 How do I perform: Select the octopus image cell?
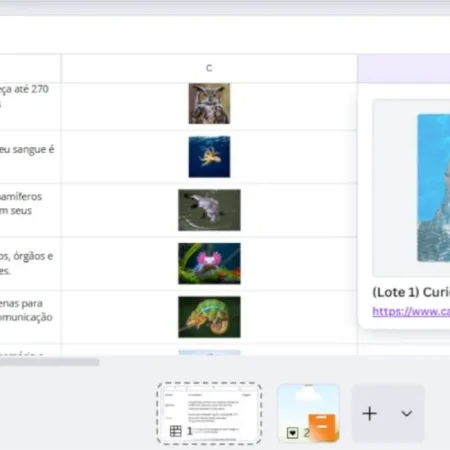click(209, 157)
